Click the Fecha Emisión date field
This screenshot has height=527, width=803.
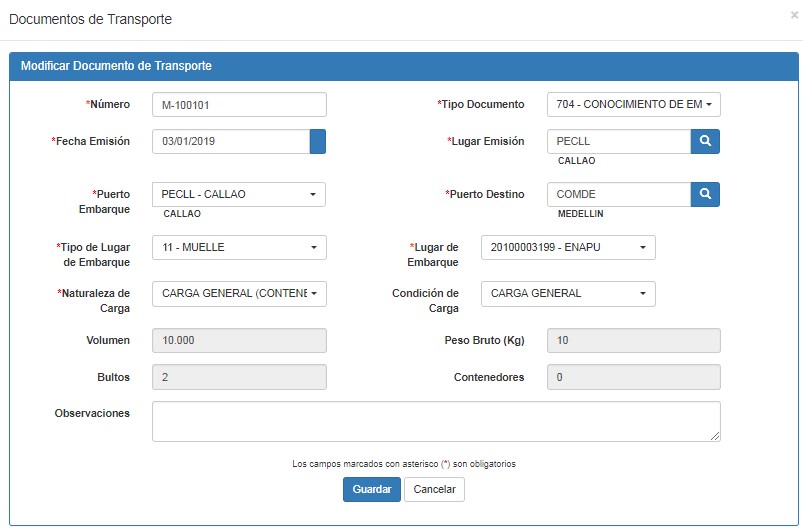click(231, 141)
